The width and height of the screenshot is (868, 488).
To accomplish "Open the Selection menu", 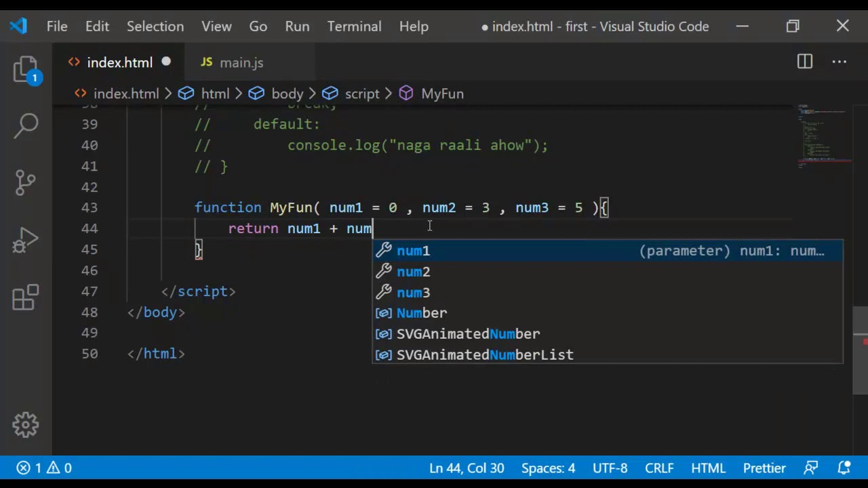I will [155, 26].
